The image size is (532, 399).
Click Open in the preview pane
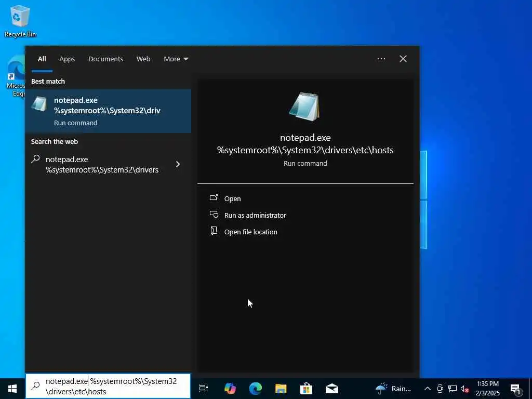(232, 199)
